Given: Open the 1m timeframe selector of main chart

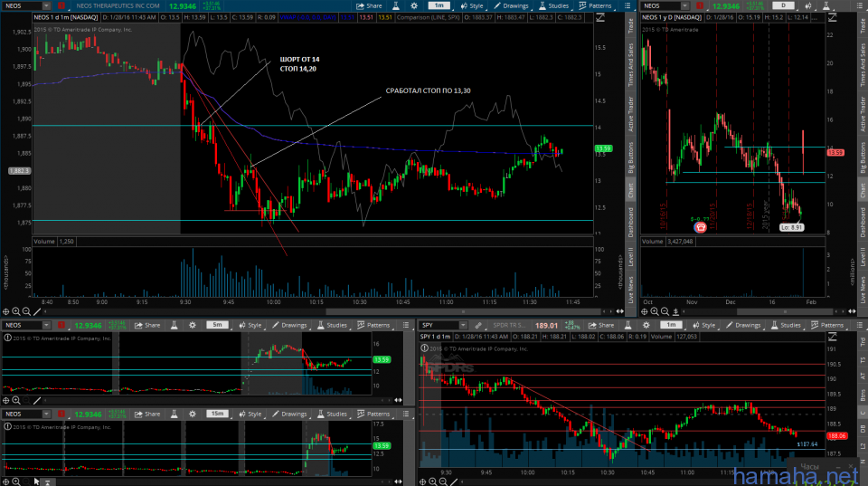Looking at the screenshot, I should (x=439, y=5).
